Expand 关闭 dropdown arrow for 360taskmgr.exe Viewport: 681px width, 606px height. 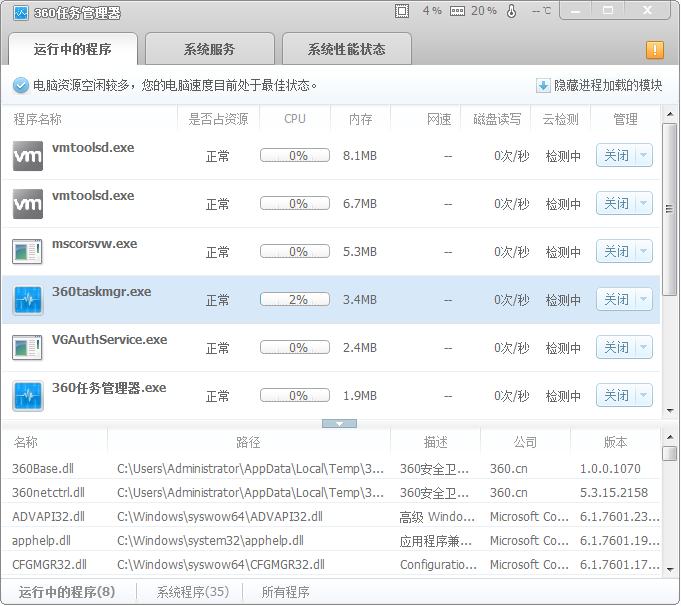point(643,299)
